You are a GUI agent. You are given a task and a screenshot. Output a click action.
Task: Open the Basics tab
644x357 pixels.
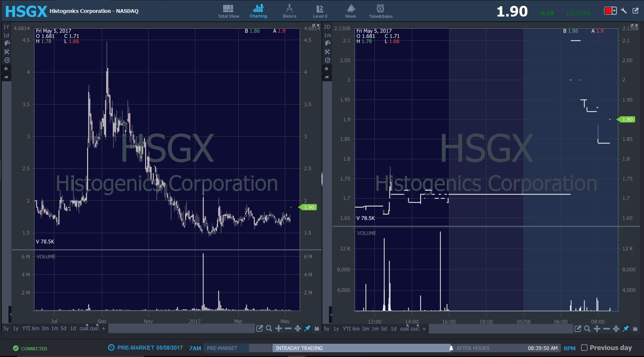tap(289, 11)
